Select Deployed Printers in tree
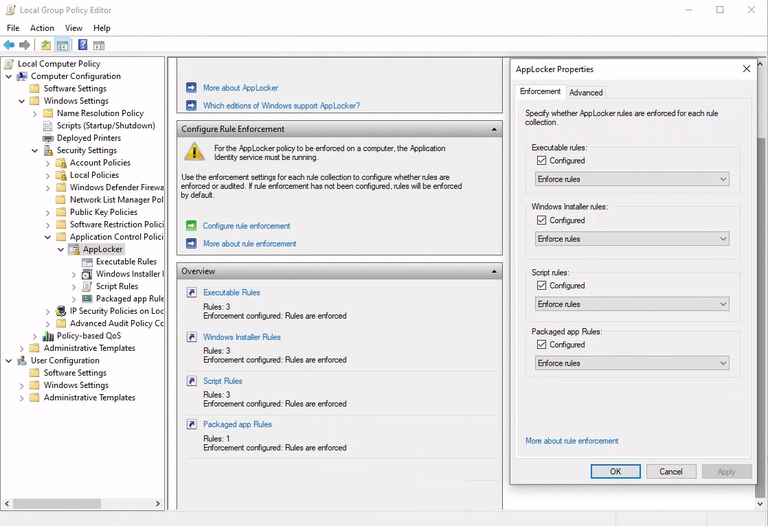Viewport: 768px width, 526px height. (88, 138)
